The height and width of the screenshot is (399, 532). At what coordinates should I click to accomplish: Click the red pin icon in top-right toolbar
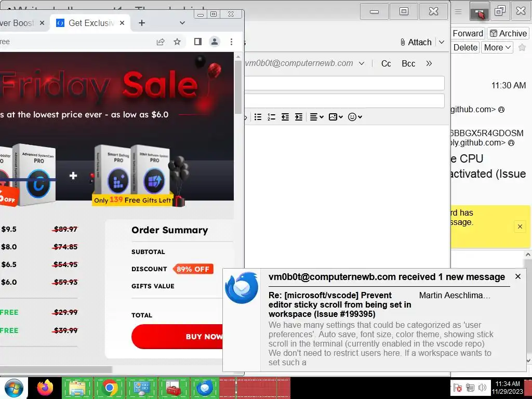480,12
